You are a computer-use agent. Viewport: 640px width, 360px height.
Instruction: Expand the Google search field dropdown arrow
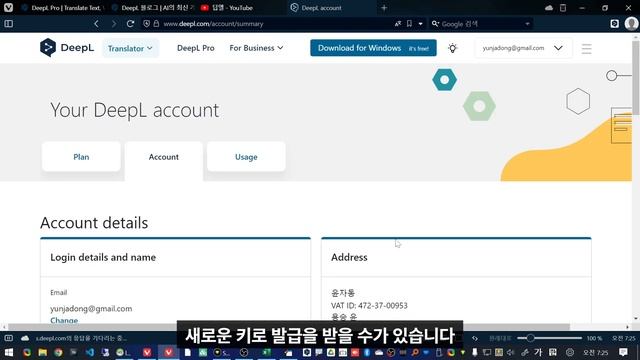(527, 24)
